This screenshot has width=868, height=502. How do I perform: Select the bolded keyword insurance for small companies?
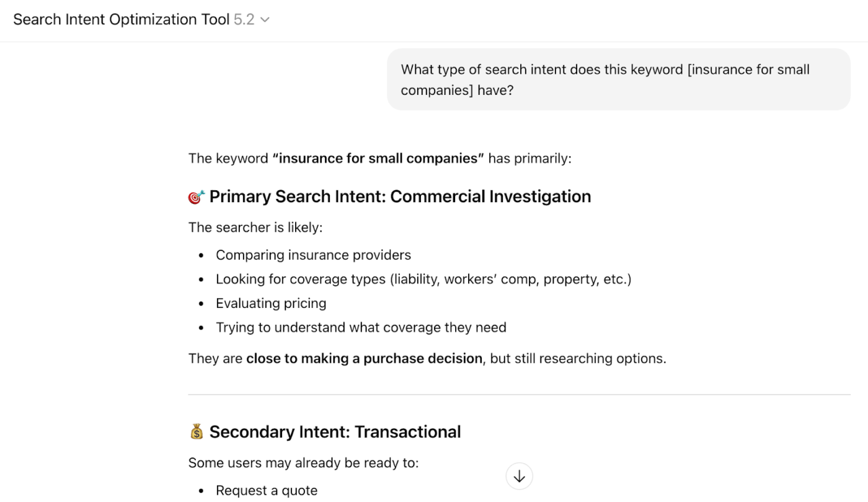point(378,158)
